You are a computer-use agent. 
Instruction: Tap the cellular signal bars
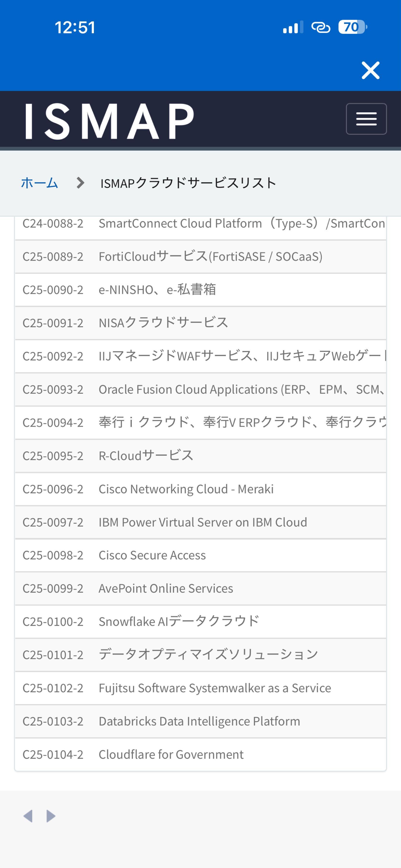point(293,27)
